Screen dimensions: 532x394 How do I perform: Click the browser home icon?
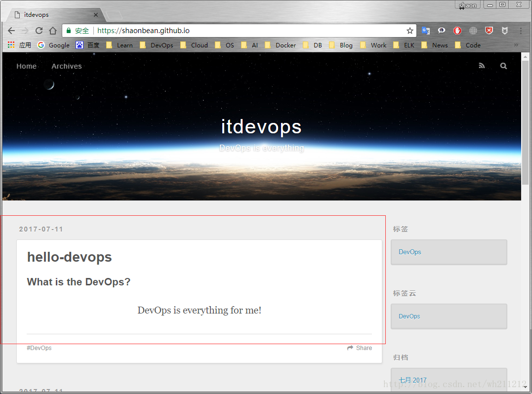(x=52, y=30)
